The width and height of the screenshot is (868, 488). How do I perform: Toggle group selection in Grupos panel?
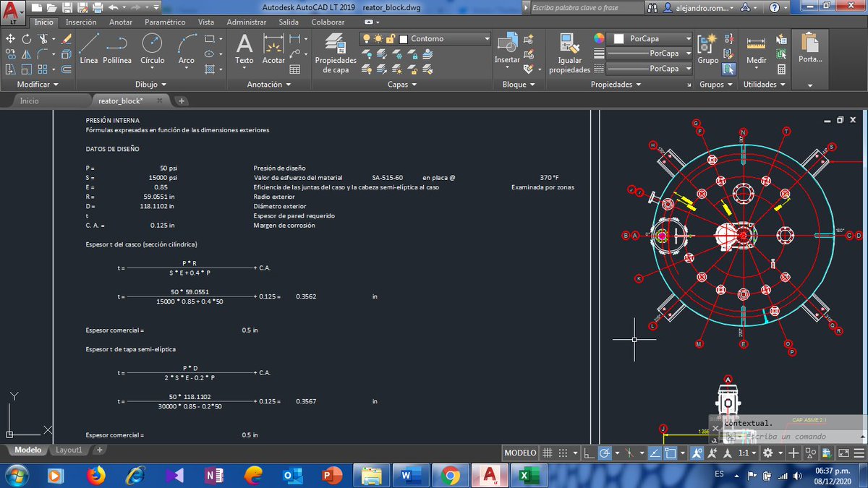point(729,69)
